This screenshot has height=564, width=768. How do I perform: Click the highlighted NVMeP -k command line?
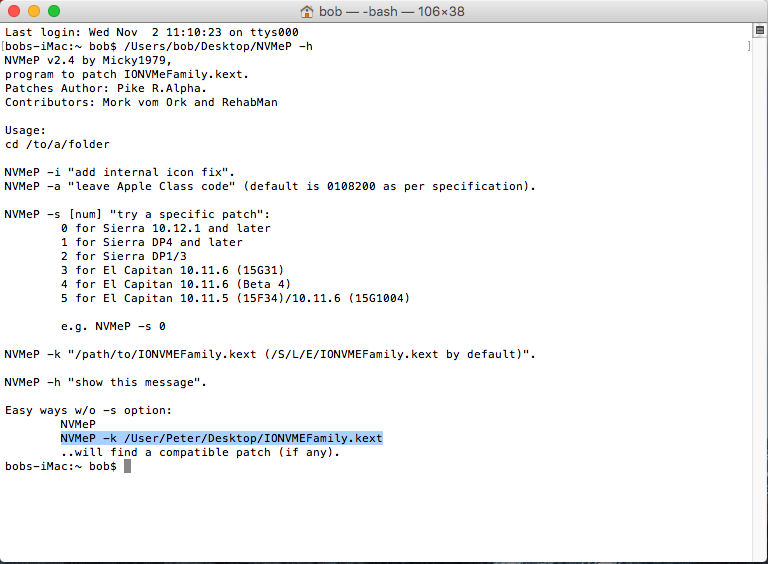[221, 439]
